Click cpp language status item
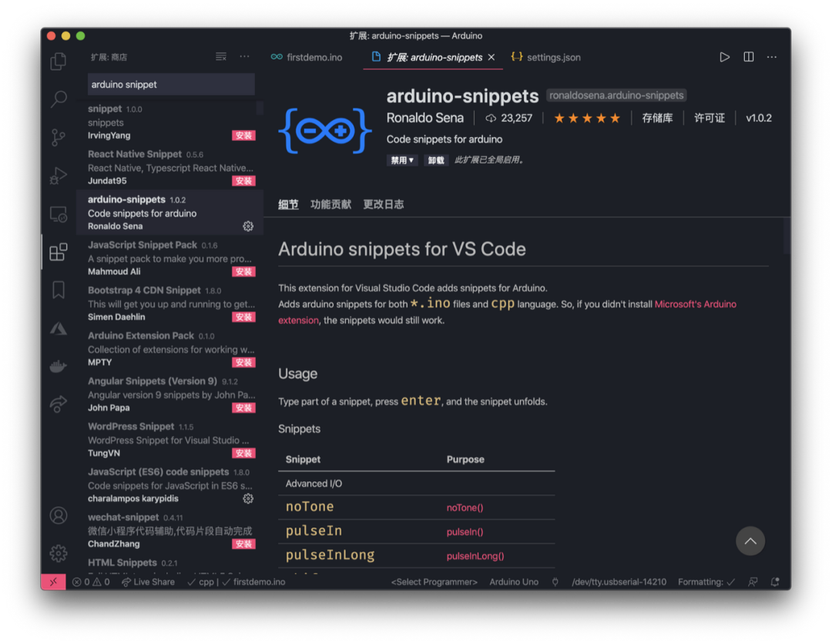This screenshot has height=644, width=832. [200, 582]
